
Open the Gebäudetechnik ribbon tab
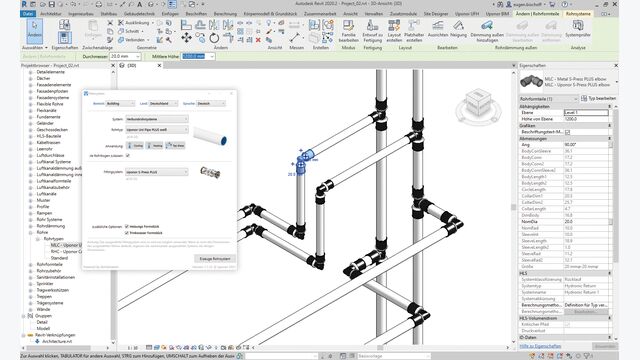pos(139,14)
